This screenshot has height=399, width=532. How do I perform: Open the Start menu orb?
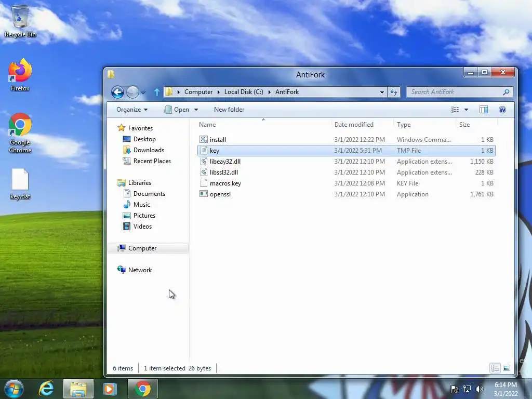click(14, 389)
